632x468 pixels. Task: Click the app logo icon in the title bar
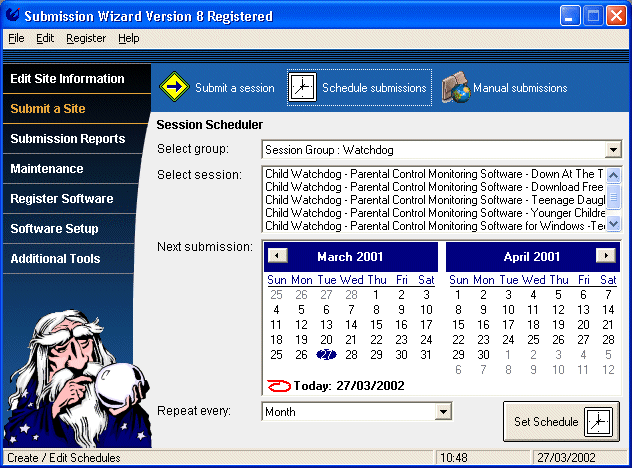pos(12,15)
